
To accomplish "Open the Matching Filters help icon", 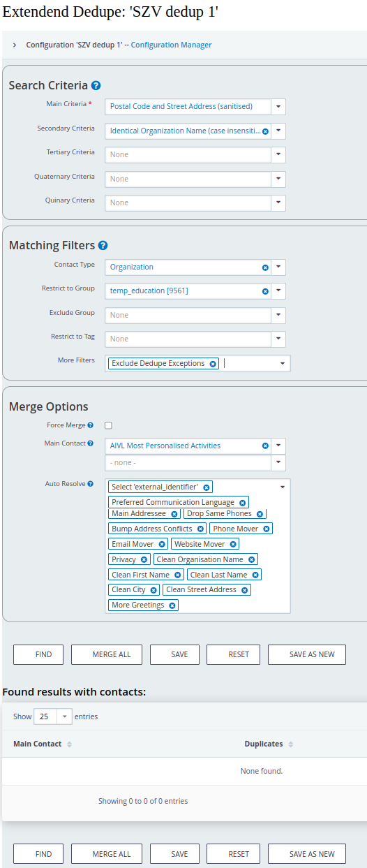I will (x=103, y=245).
